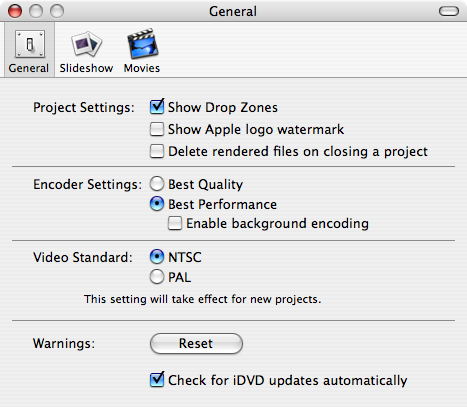This screenshot has height=407, width=467.
Task: Select the General light-switch icon
Action: click(x=30, y=44)
